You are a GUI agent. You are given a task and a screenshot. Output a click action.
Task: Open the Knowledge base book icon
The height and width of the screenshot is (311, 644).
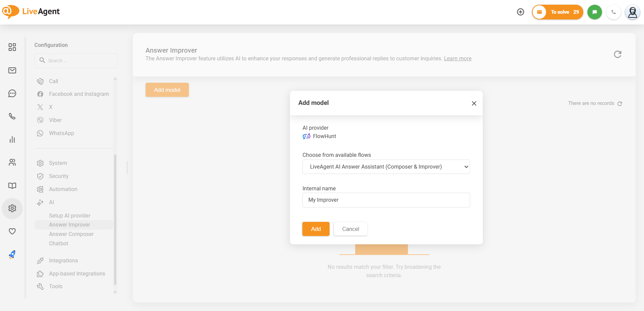[x=12, y=186]
